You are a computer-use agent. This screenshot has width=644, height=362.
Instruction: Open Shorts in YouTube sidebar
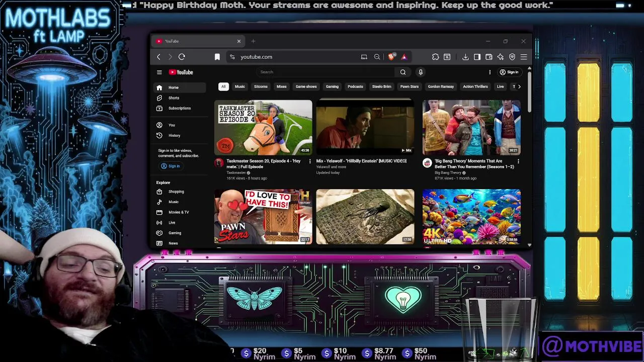click(x=180, y=98)
